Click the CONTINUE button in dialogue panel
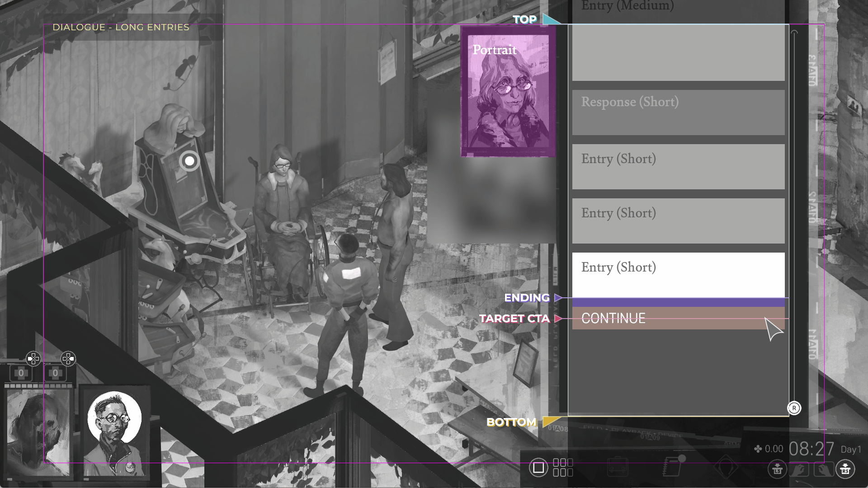Image resolution: width=868 pixels, height=488 pixels. pyautogui.click(x=678, y=318)
